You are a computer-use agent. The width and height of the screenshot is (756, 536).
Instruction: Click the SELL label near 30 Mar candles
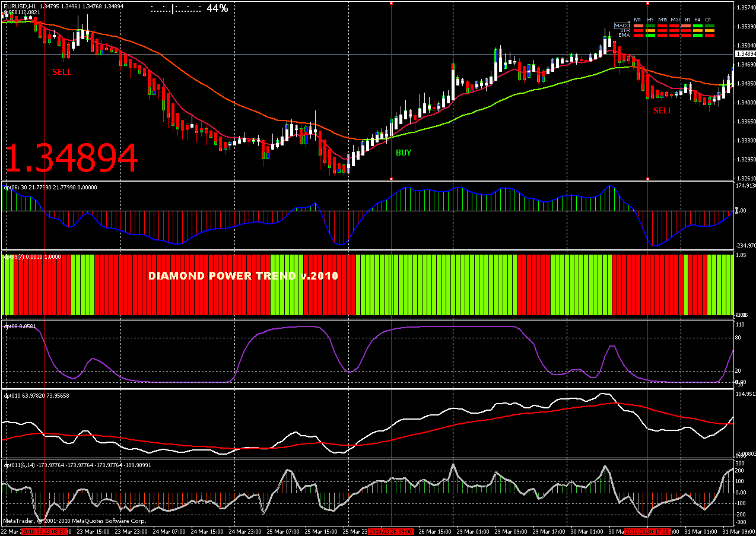click(663, 110)
